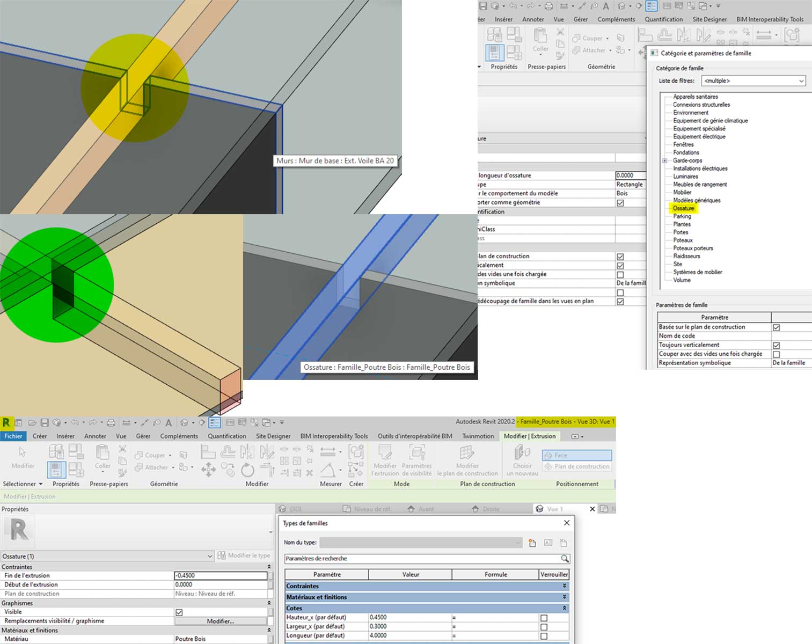Image resolution: width=812 pixels, height=644 pixels.
Task: Toggle lock checkbox for Hauteur_x parameter
Action: (x=544, y=618)
